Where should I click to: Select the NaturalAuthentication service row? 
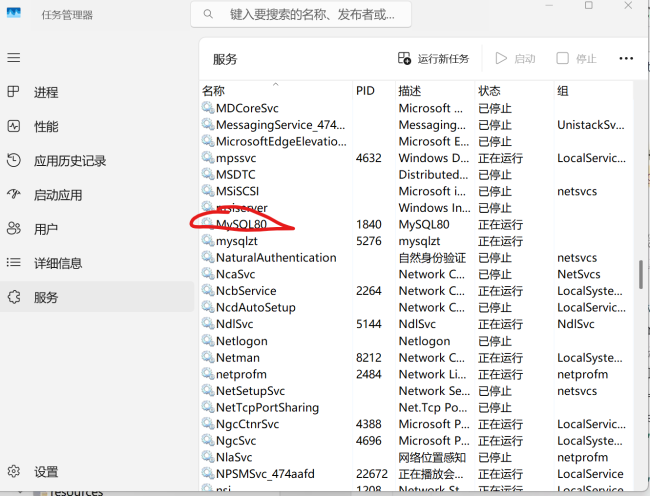(x=416, y=257)
